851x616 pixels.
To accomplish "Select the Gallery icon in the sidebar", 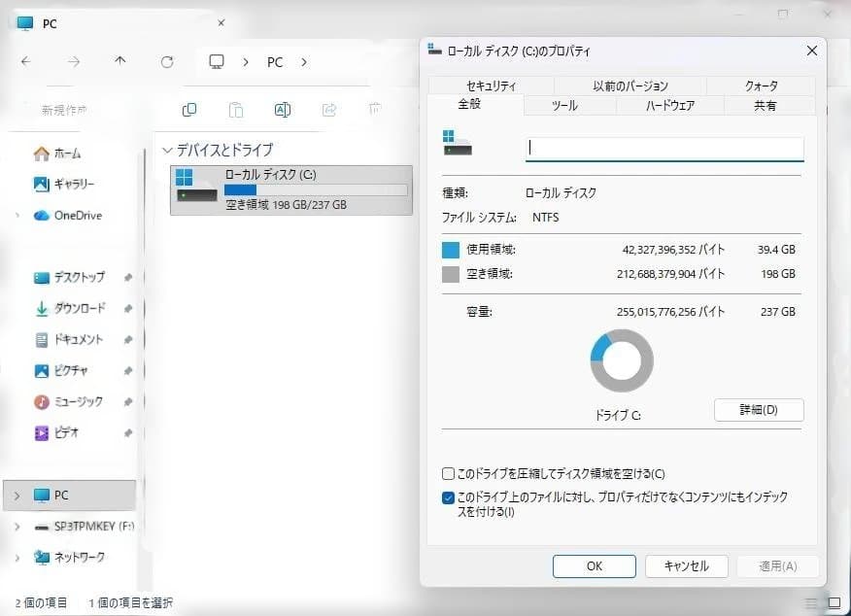I will [40, 184].
